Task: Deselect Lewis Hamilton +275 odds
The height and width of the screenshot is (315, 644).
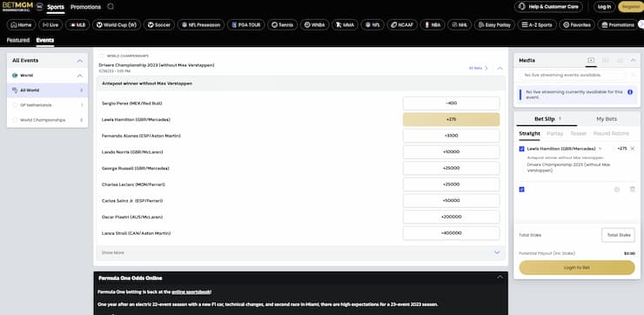Action: (x=451, y=119)
